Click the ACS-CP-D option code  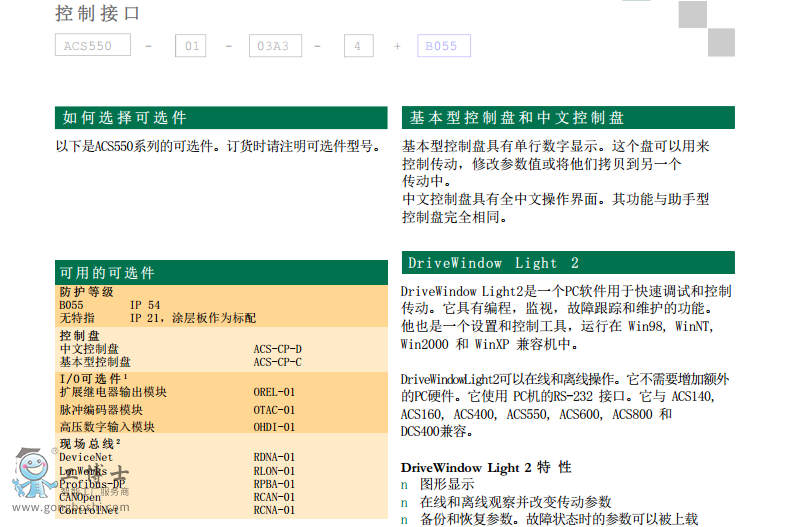277,349
